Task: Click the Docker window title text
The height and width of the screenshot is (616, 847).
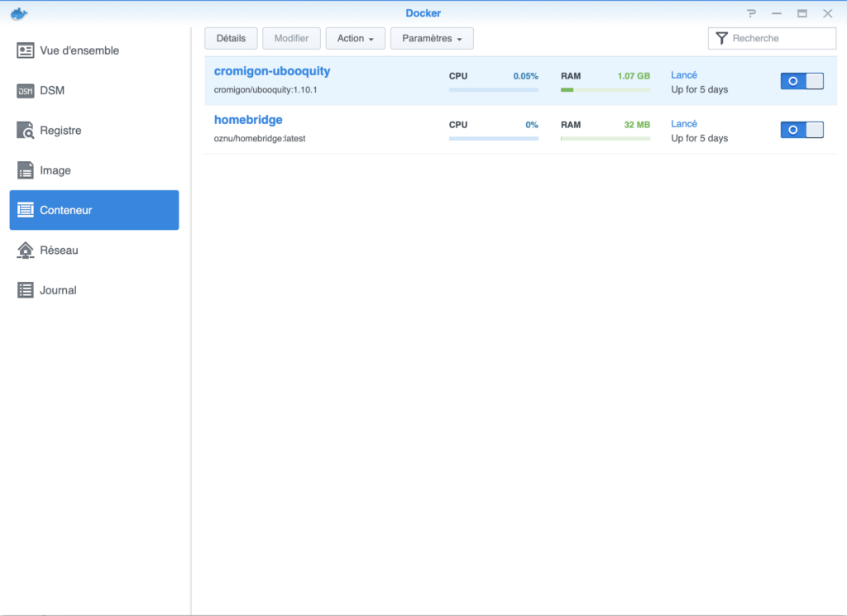Action: pos(423,13)
